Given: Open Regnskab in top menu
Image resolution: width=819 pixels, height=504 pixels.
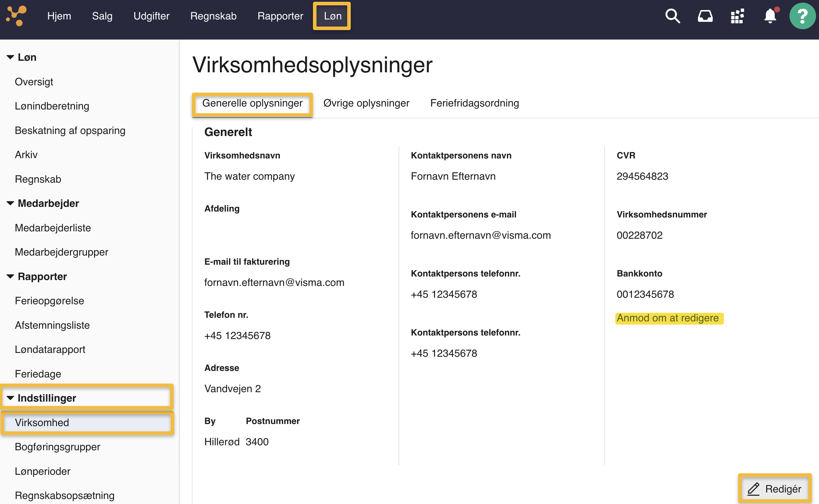Looking at the screenshot, I should click(x=213, y=16).
